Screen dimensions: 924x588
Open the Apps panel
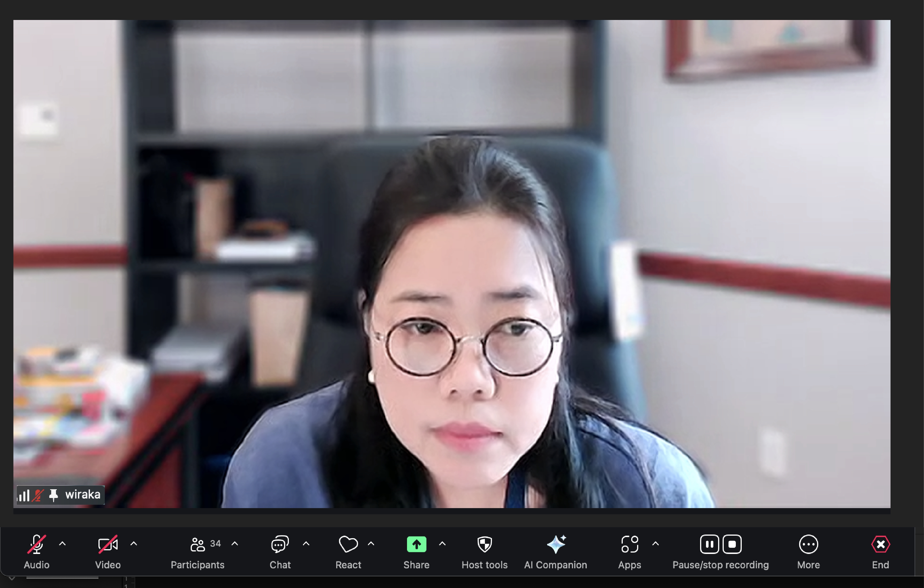point(630,551)
